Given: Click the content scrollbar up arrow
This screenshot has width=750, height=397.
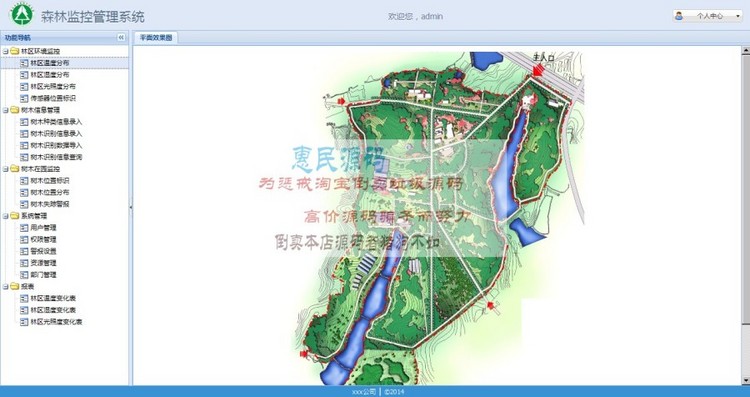Looking at the screenshot, I should coord(746,50).
